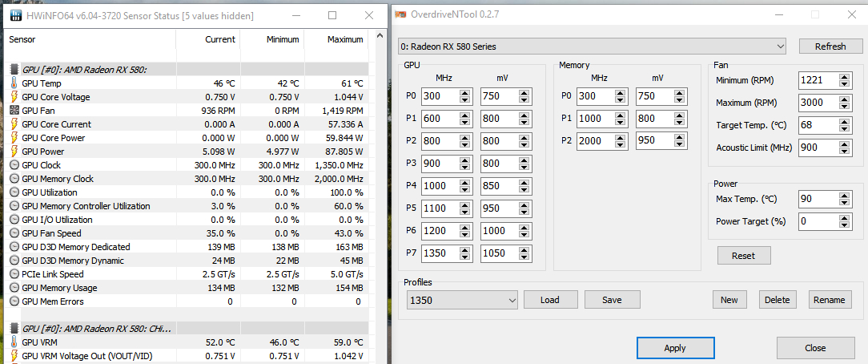Click the icon beside PCIe Link Speed
Image resolution: width=868 pixels, height=364 pixels.
click(14, 274)
